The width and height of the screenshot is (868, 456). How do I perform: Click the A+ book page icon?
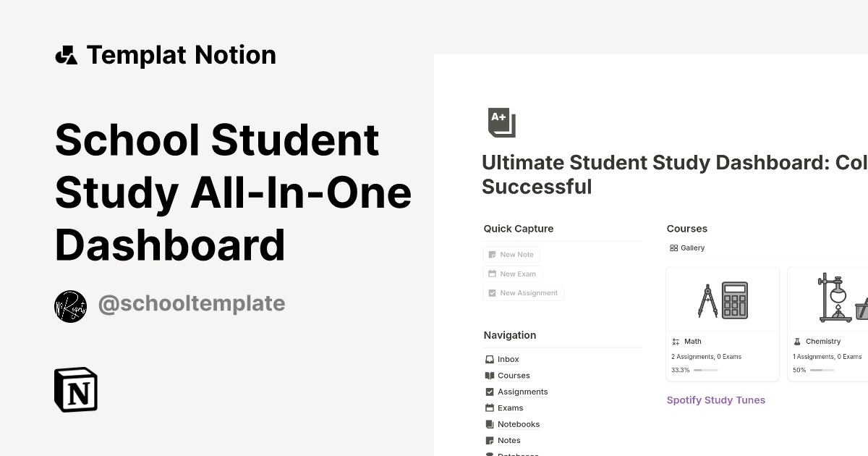(501, 122)
